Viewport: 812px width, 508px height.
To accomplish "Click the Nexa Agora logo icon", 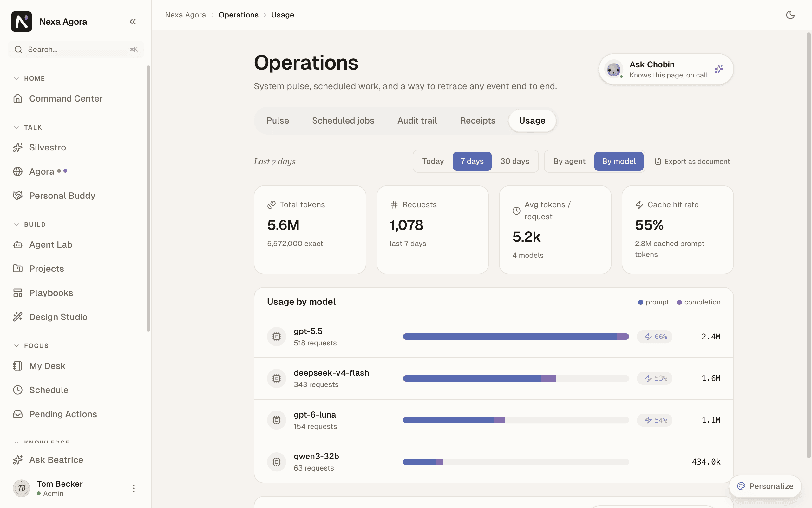I will [22, 22].
